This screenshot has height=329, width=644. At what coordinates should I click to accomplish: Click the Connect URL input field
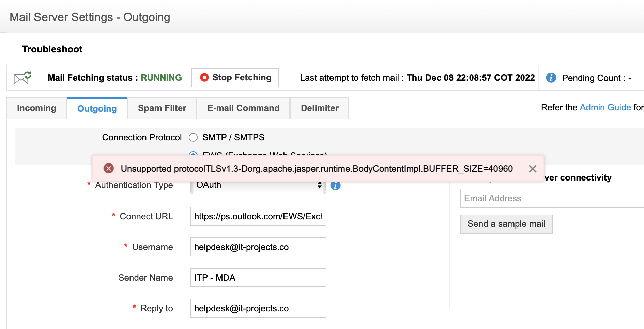point(258,216)
